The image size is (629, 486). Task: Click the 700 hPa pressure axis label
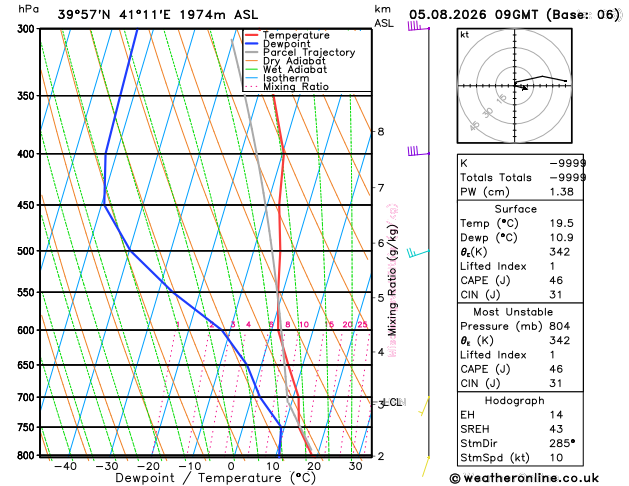[x=26, y=397]
